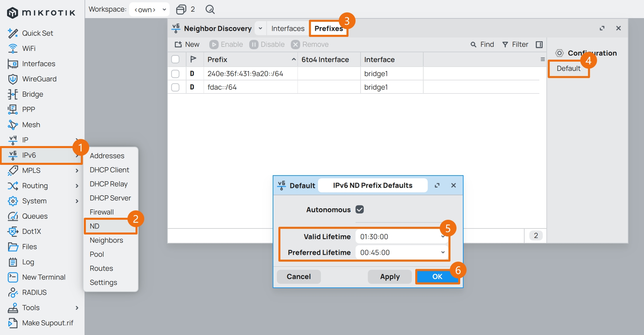644x335 pixels.
Task: Open the WiFi menu icon
Action: click(x=13, y=49)
